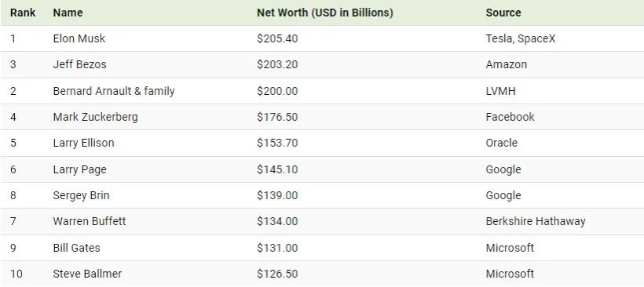Click the Rank column header
This screenshot has height=287, width=644.
tap(23, 13)
